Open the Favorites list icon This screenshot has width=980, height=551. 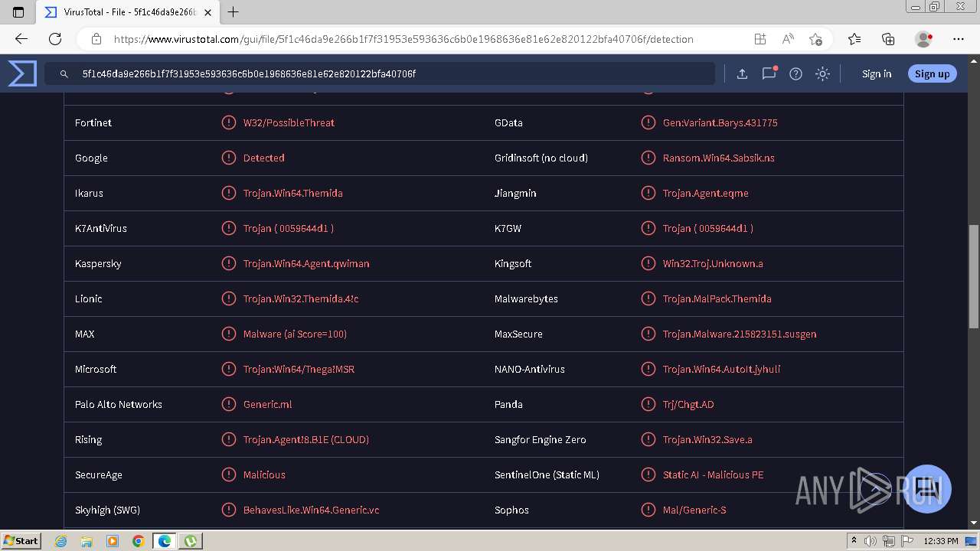854,39
